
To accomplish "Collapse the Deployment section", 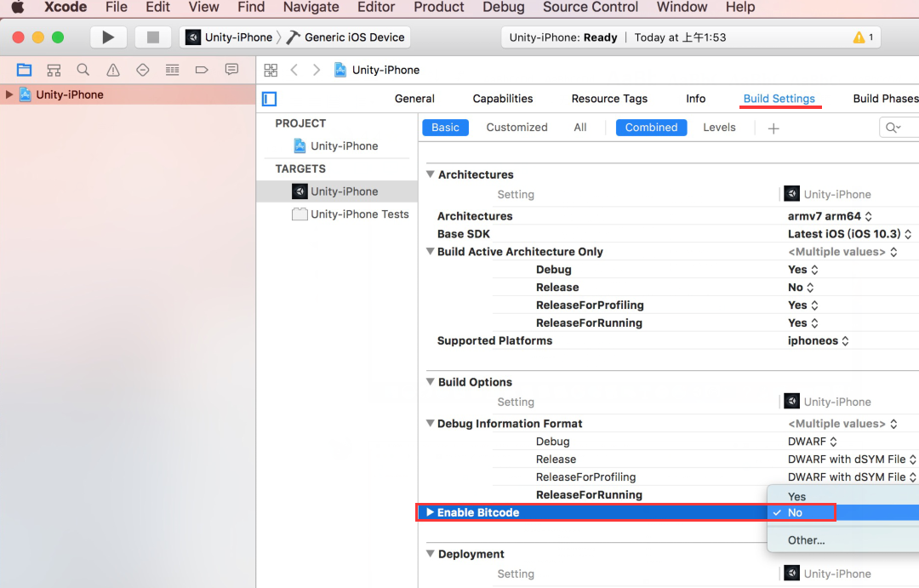I will 431,554.
